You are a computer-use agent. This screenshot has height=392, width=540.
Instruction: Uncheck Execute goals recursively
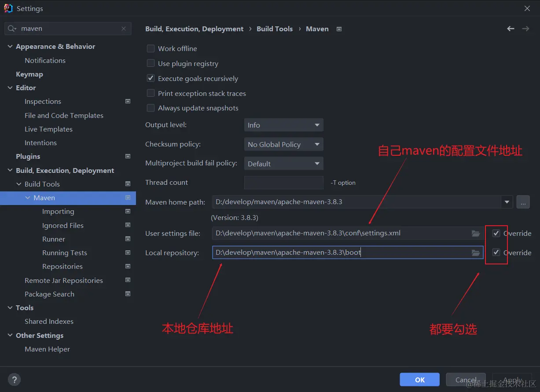[151, 79]
